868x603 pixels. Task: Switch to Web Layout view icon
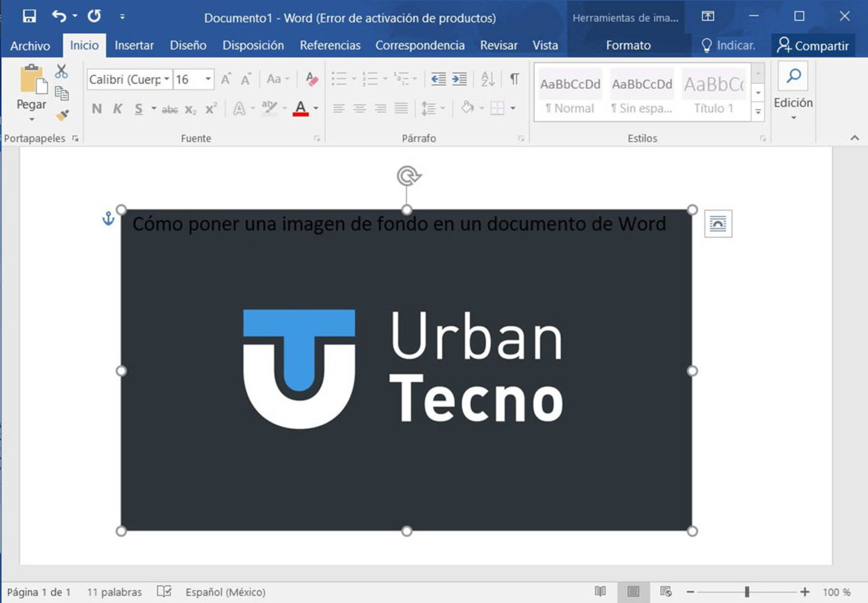666,592
